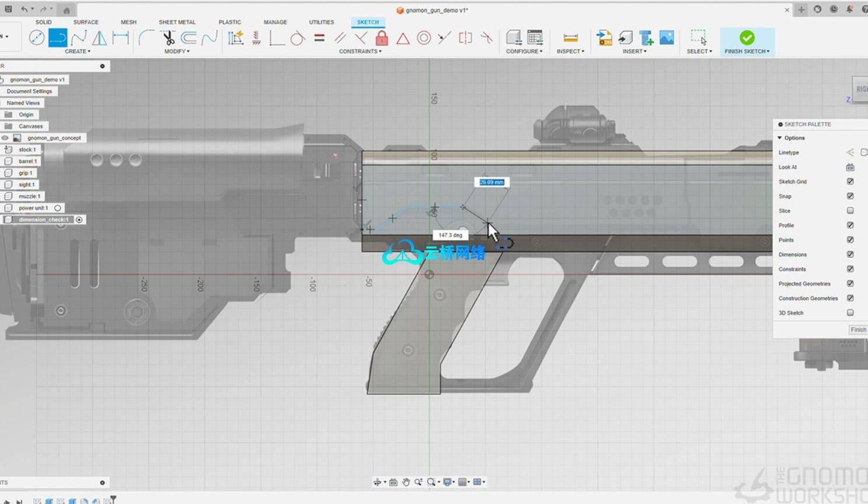Click the Concentric constraint icon
The height and width of the screenshot is (504, 868).
click(423, 38)
